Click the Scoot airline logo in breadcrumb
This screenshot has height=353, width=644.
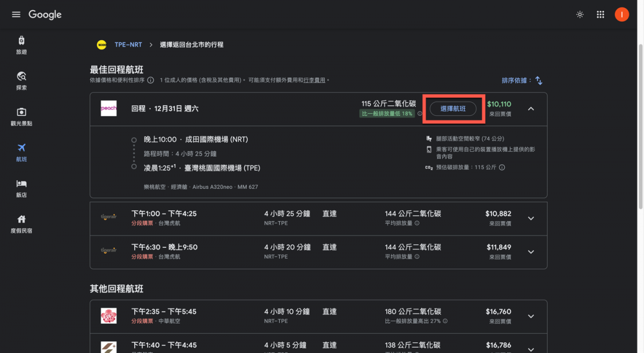pyautogui.click(x=101, y=45)
